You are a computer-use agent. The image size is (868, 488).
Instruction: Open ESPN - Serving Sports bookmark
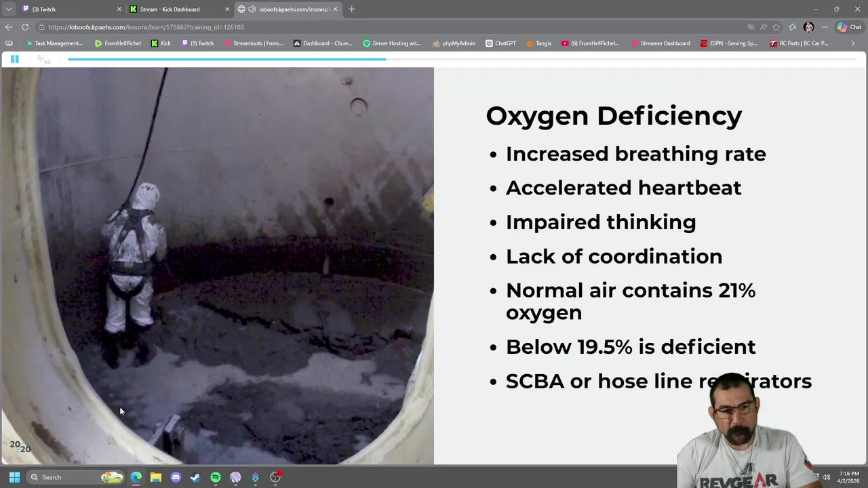point(730,43)
